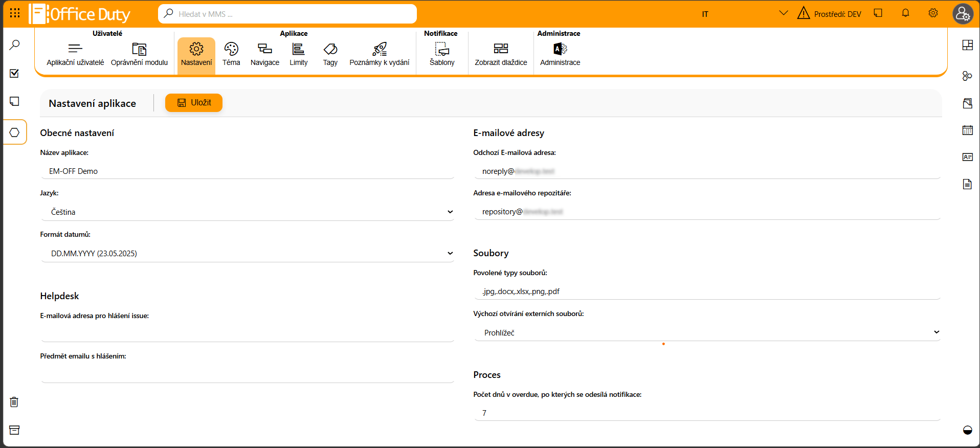Open the Limity item
The height and width of the screenshot is (448, 980).
(x=299, y=55)
